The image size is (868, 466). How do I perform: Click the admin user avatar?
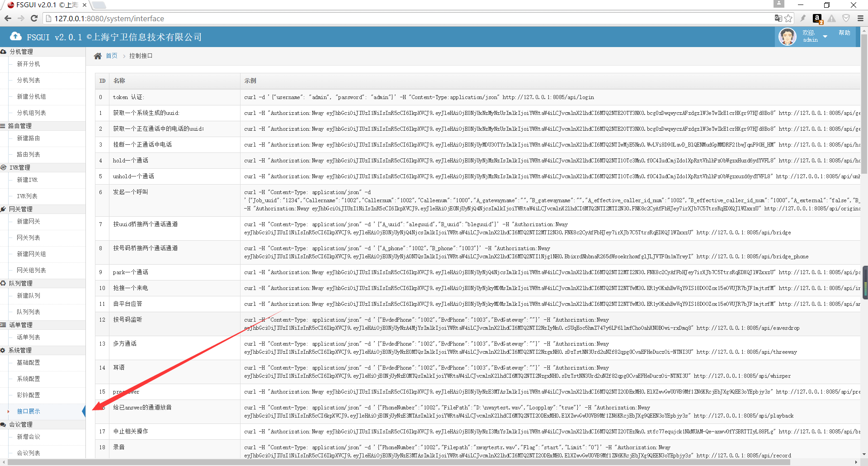[787, 37]
